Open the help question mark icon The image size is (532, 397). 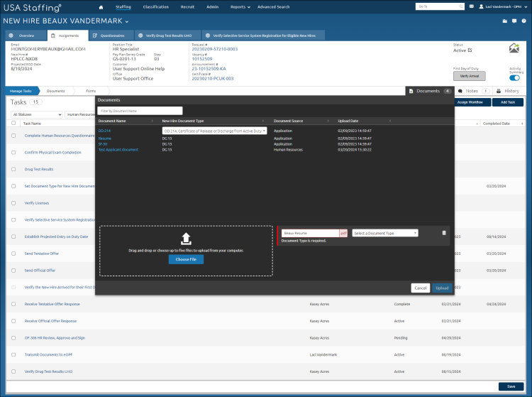(524, 21)
